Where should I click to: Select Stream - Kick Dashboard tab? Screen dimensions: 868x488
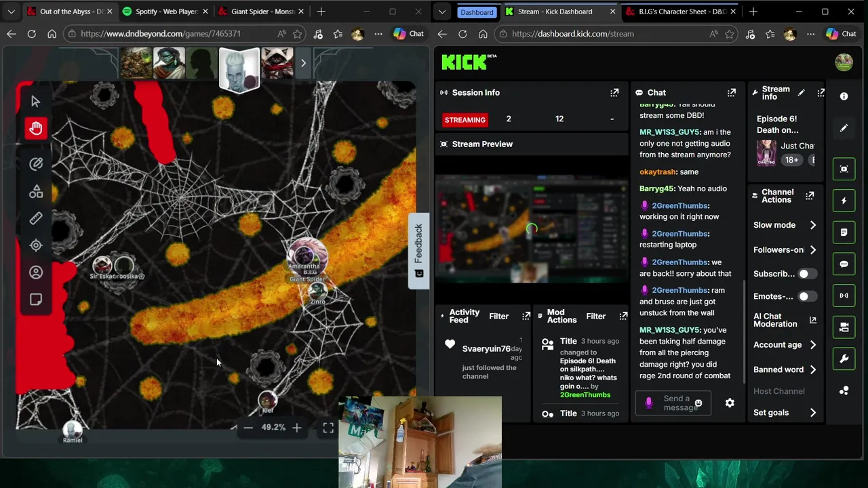[561, 12]
